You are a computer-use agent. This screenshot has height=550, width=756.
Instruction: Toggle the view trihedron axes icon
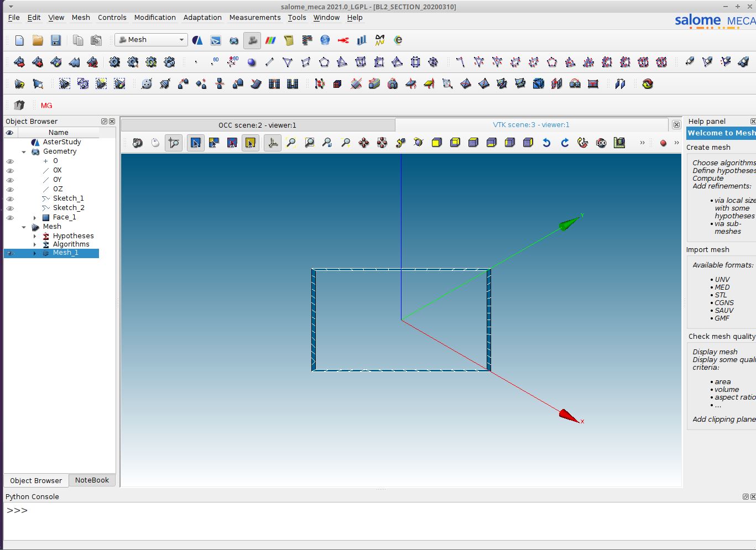point(273,143)
